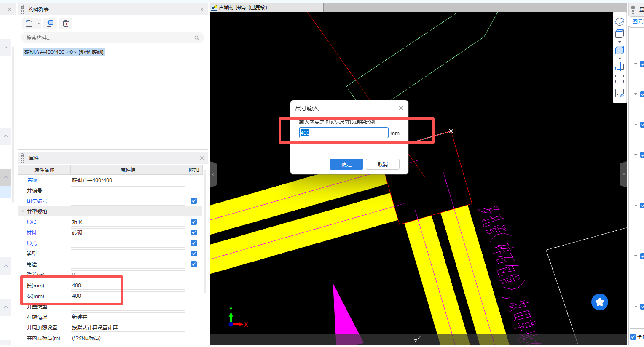Collapse the 井型规格 property group
This screenshot has width=644, height=347.
[x=23, y=211]
